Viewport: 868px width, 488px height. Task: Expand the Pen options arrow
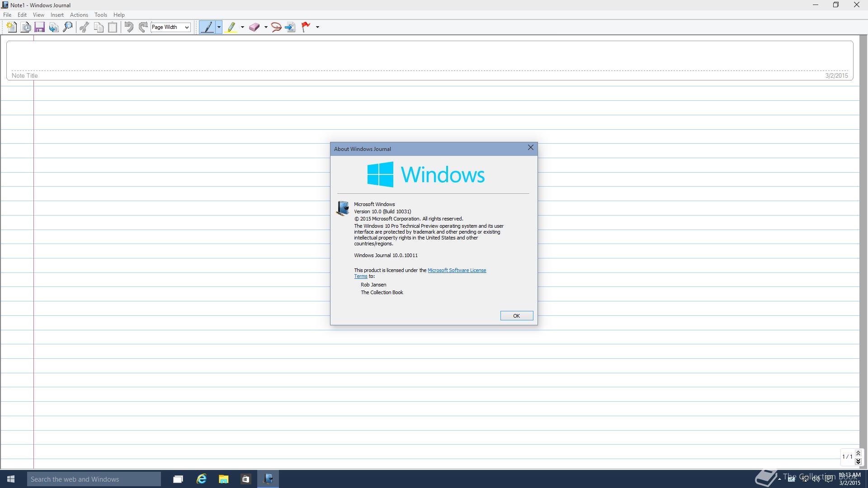point(219,27)
